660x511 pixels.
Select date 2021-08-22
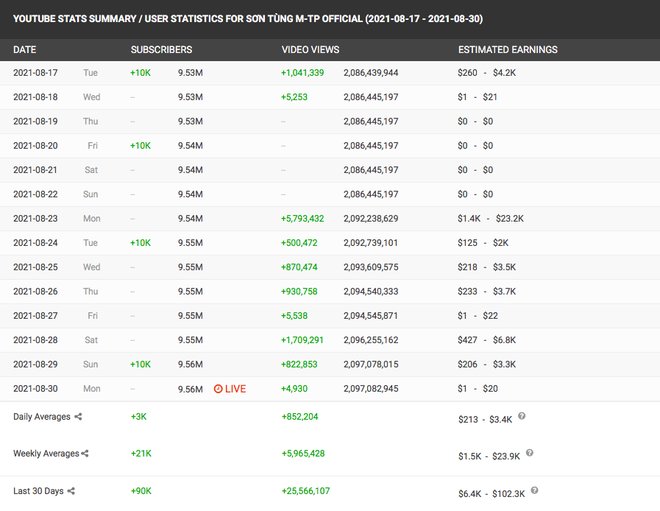pyautogui.click(x=35, y=194)
